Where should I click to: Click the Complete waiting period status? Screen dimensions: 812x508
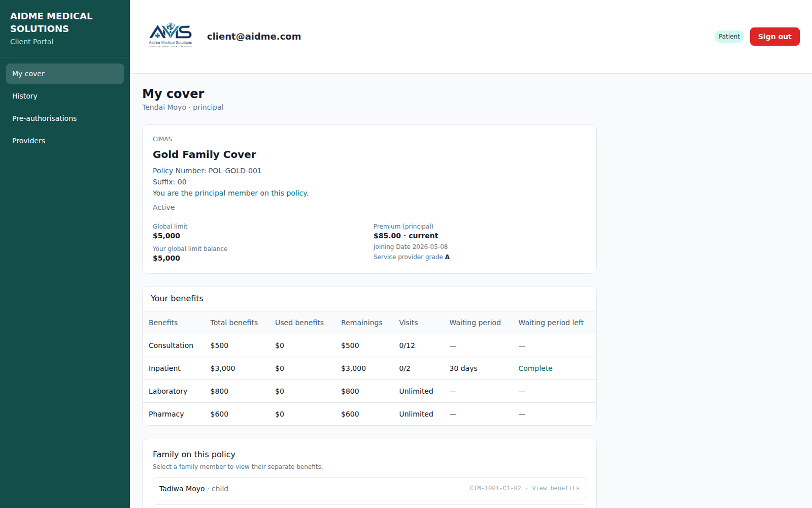point(535,368)
